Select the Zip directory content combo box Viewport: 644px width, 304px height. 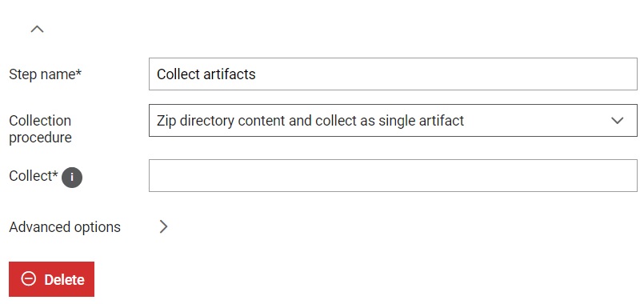click(x=393, y=120)
